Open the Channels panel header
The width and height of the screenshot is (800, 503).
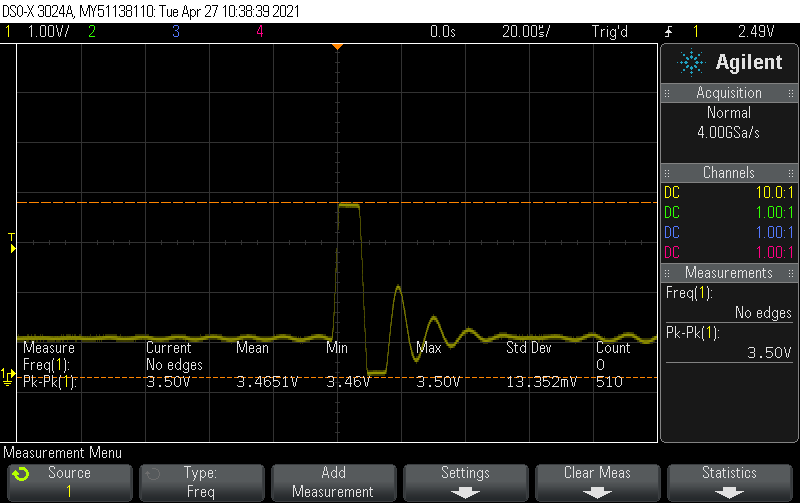729,172
